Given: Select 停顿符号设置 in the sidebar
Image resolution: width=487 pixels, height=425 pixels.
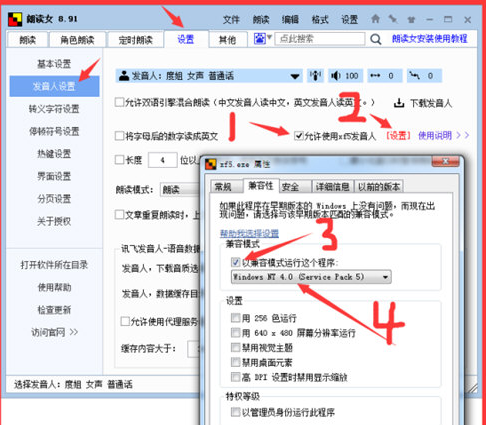Looking at the screenshot, I should 54,131.
